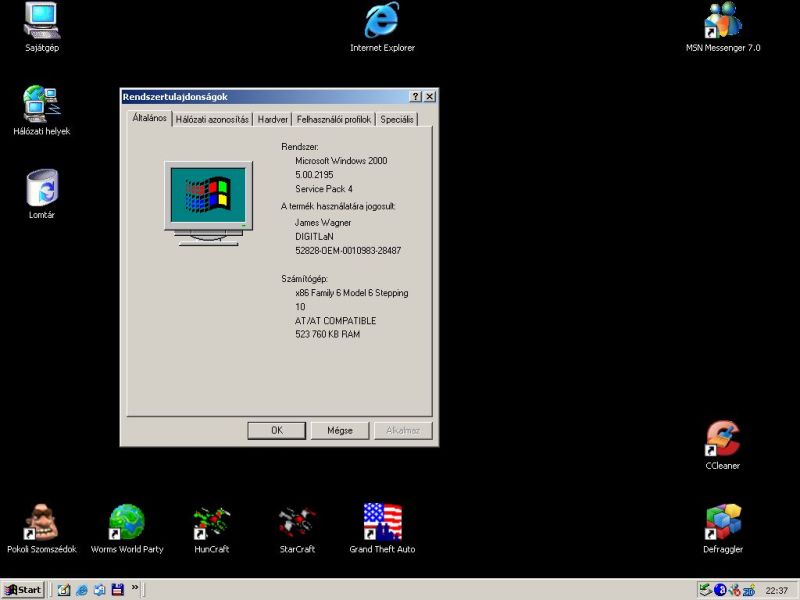Confirm with the OK button
Screen dimensions: 800x600
coord(277,430)
